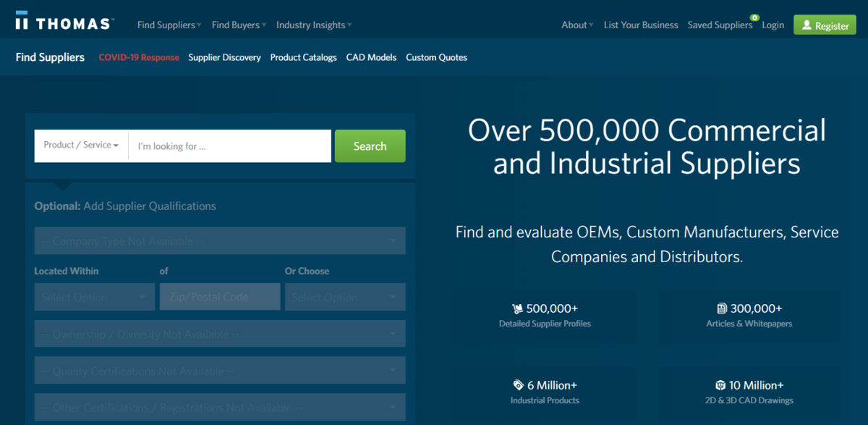Click the Zip/Postal Code field
This screenshot has height=425, width=868.
220,297
